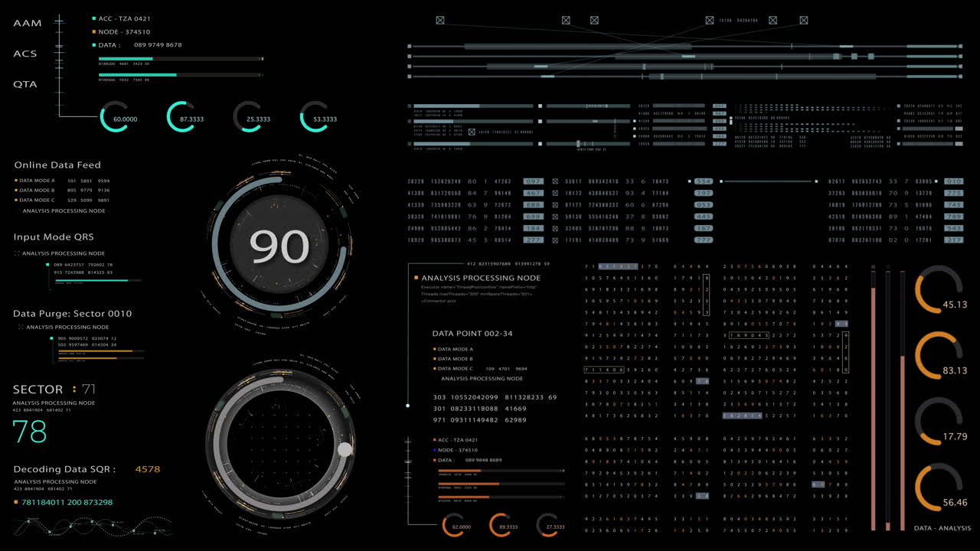Select the QTA label on left axis

(x=25, y=84)
